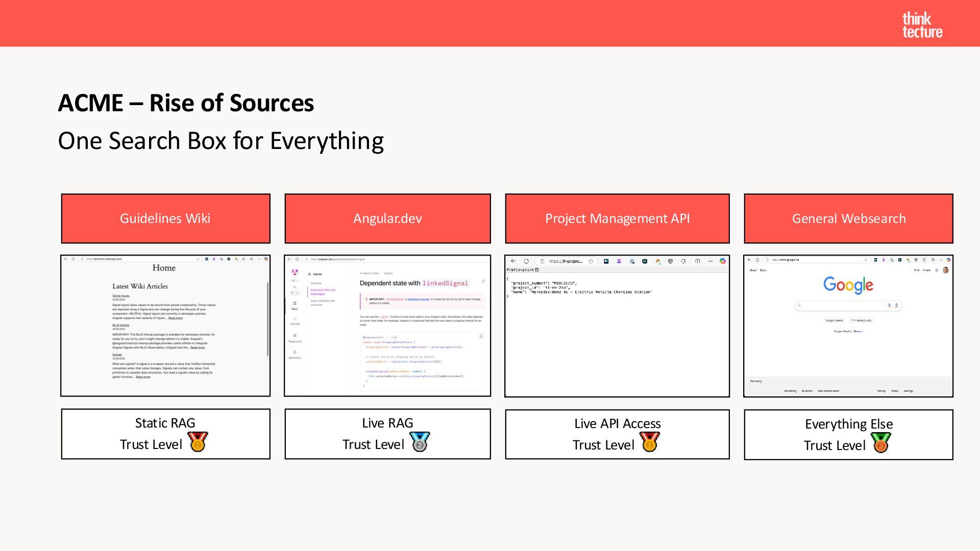Image resolution: width=980 pixels, height=551 pixels.
Task: Click copy code icon in code block
Action: click(481, 336)
